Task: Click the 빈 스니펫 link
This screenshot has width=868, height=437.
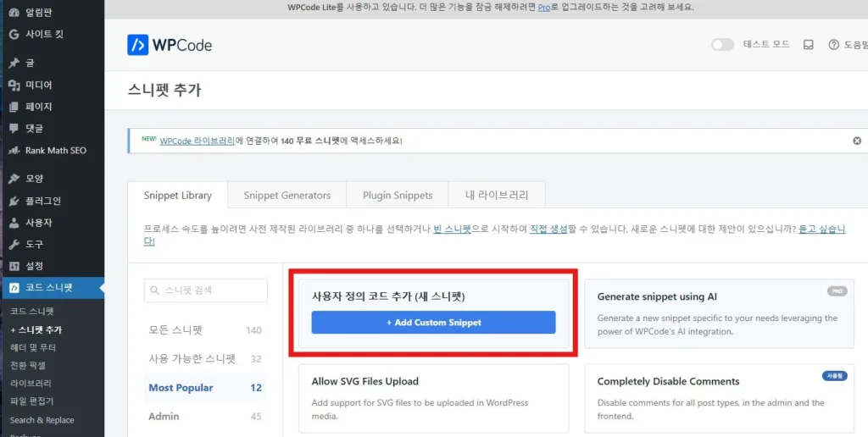Action: point(452,229)
